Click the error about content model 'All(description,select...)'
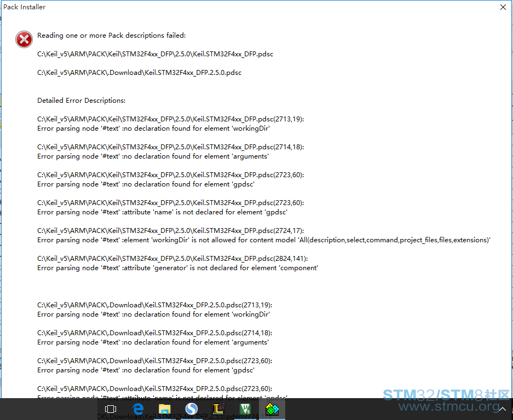Image resolution: width=513 pixels, height=420 pixels. pos(264,240)
